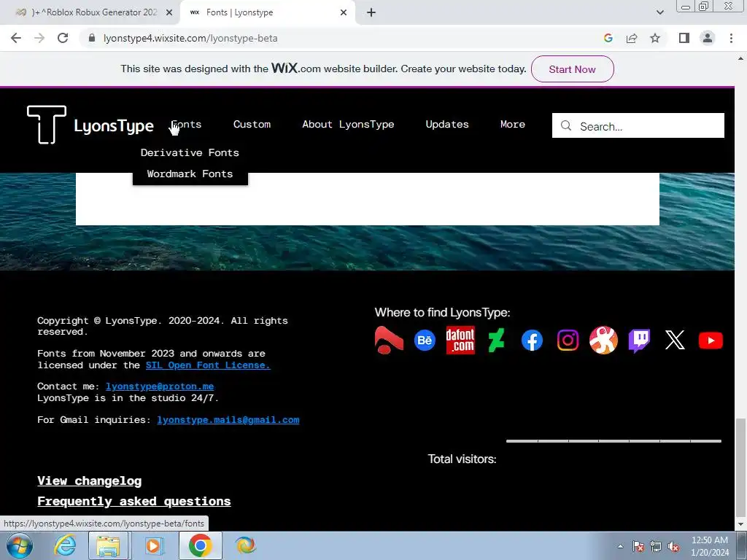747x560 pixels.
Task: Click the muted volume tray icon
Action: (673, 547)
